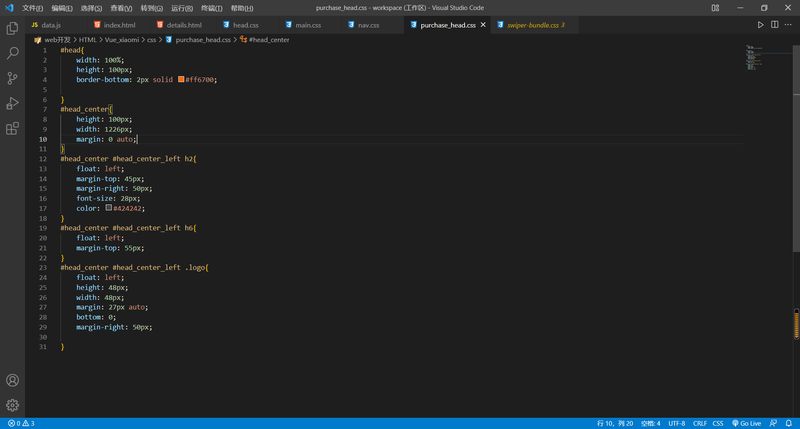Screen dimensions: 800x429
Task: Click the Vue_xiaomi breadcrumb segment
Action: pos(121,40)
